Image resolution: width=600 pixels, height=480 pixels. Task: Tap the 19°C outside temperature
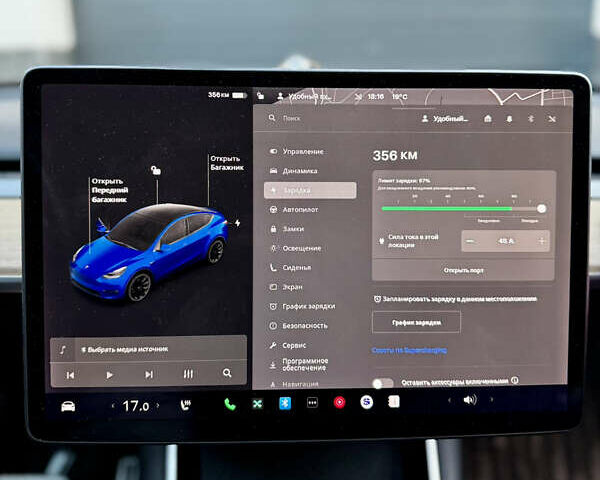[399, 97]
